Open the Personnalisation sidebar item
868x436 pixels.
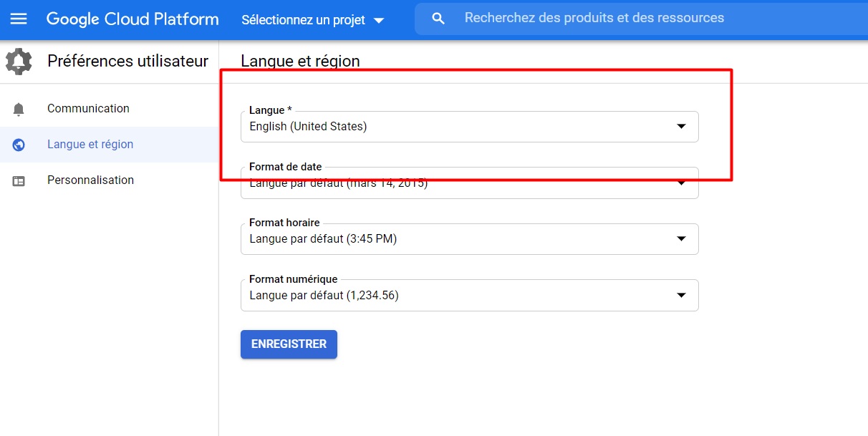[x=90, y=180]
